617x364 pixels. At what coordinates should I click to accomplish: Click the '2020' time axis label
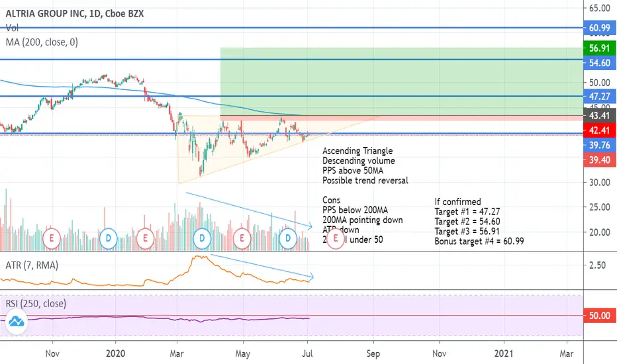pyautogui.click(x=115, y=353)
